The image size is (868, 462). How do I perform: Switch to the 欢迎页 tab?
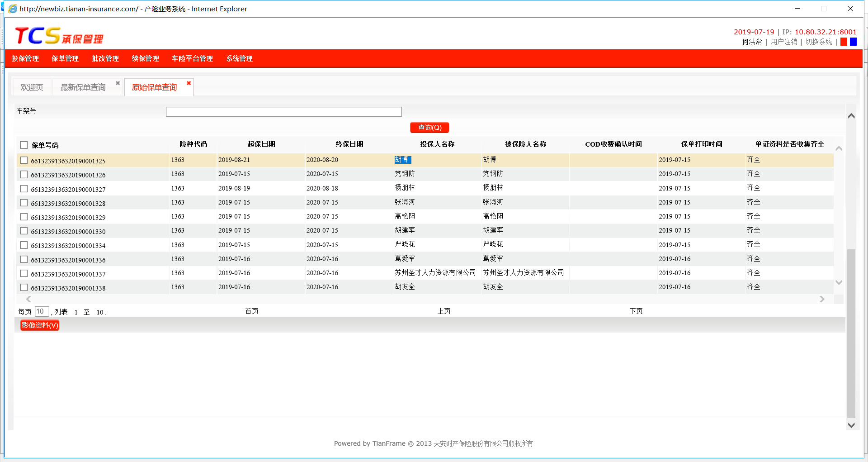(x=32, y=87)
